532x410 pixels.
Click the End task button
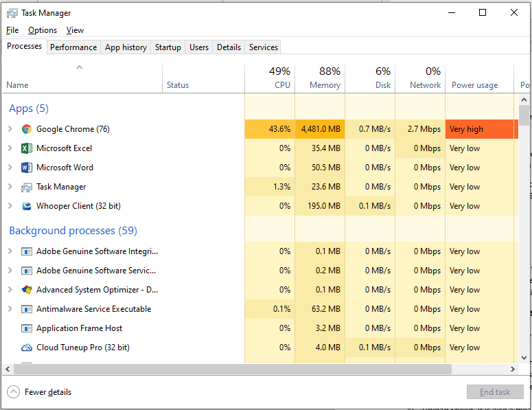(x=495, y=392)
